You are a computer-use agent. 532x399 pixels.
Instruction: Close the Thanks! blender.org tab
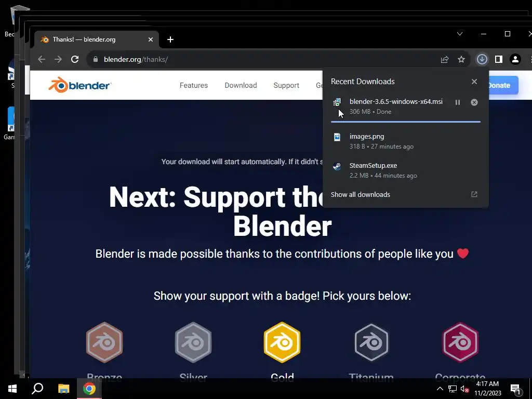click(151, 39)
